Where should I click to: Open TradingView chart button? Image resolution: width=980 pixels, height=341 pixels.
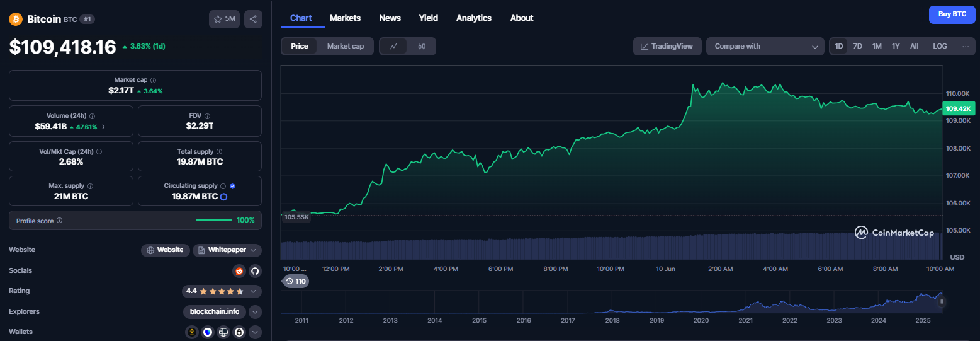(x=667, y=46)
